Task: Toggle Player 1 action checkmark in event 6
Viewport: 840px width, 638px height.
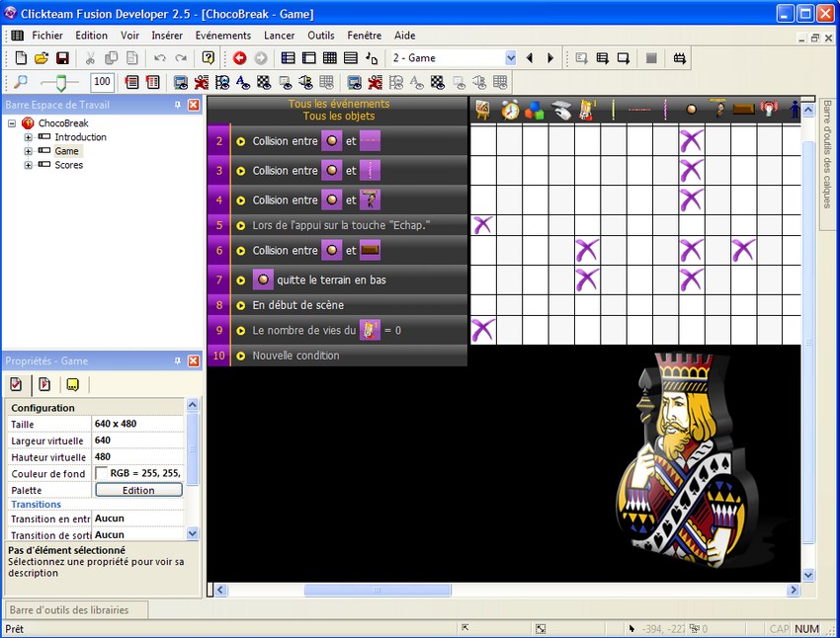Action: (x=588, y=250)
